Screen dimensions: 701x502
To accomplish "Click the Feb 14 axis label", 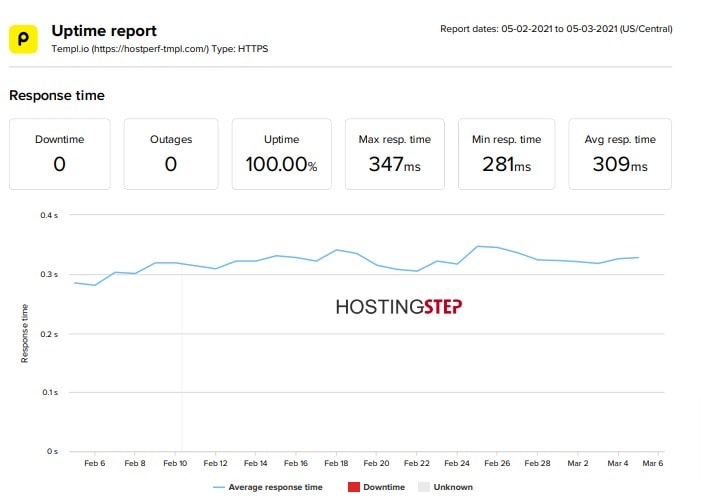I will pyautogui.click(x=256, y=464).
